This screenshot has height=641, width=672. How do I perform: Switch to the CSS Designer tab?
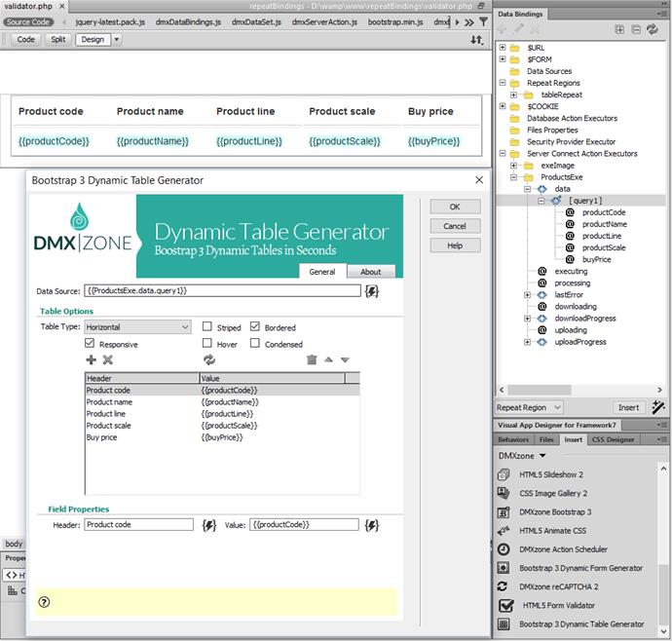pos(613,439)
